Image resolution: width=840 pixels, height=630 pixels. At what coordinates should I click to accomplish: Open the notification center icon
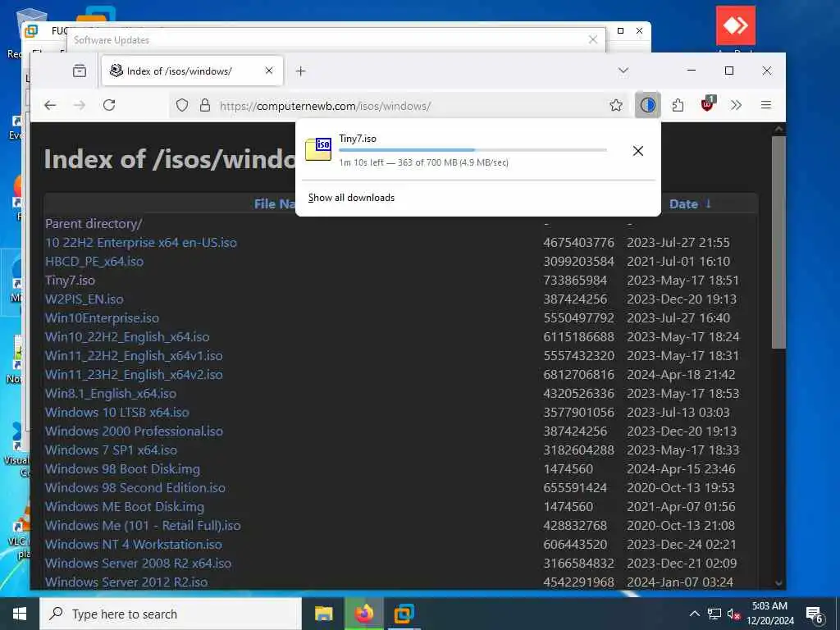click(x=815, y=614)
